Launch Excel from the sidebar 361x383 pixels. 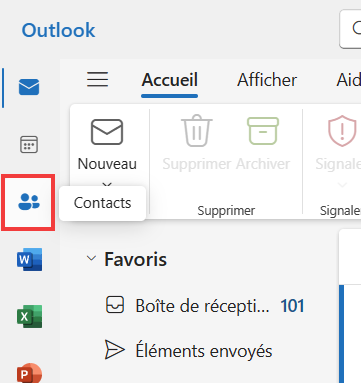(29, 316)
